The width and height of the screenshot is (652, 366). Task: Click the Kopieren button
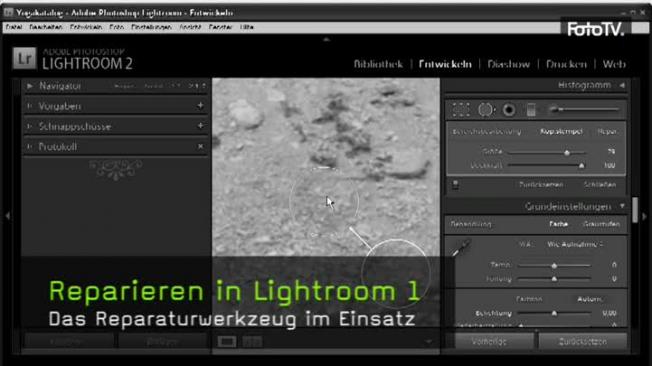(x=69, y=341)
